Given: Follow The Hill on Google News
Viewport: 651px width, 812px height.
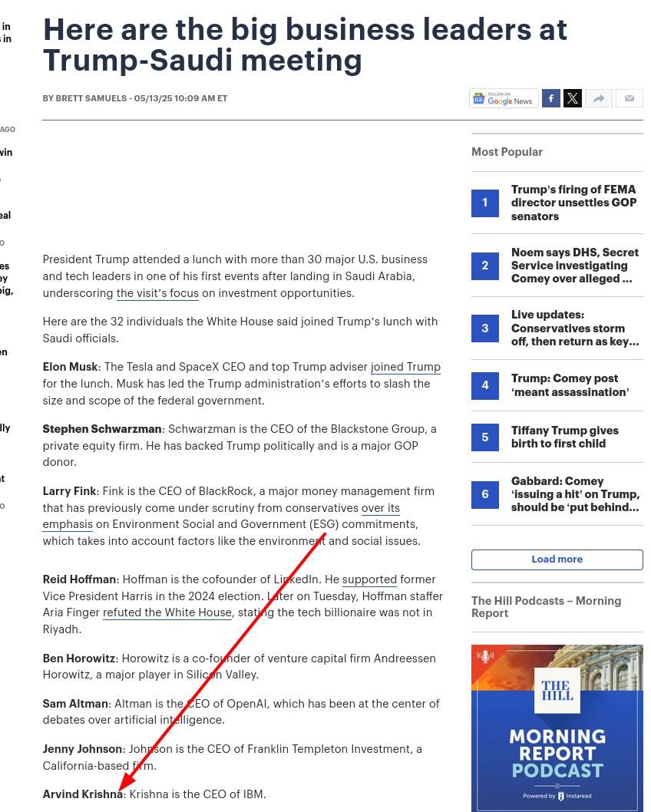Looking at the screenshot, I should (x=504, y=98).
